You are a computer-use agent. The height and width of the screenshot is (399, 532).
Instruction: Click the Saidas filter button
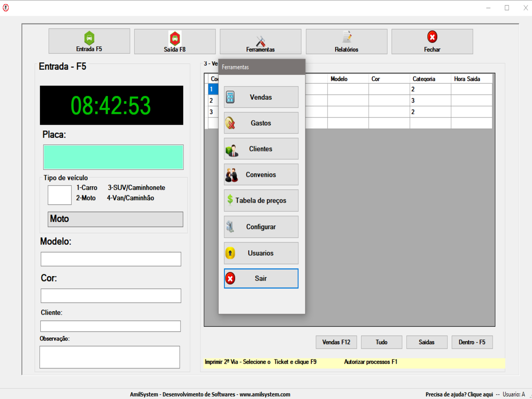[x=427, y=342]
